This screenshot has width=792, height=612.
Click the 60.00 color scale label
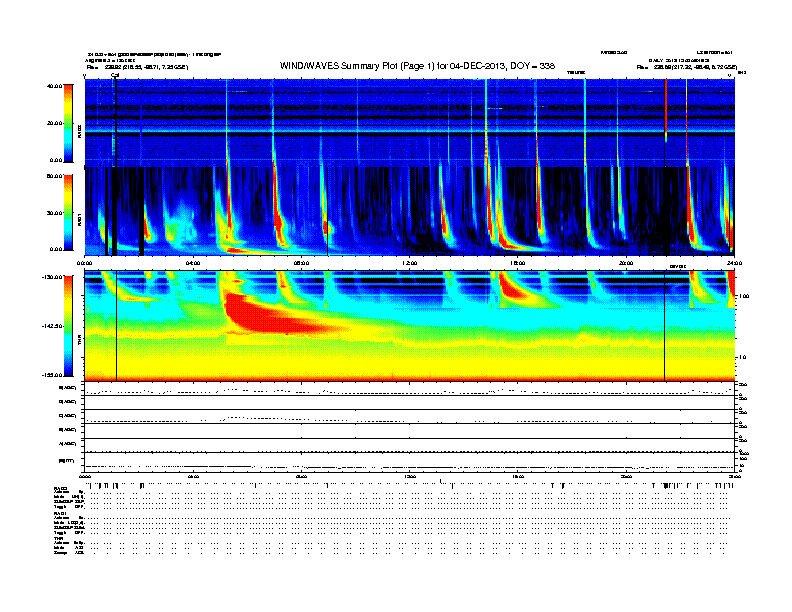coord(55,176)
